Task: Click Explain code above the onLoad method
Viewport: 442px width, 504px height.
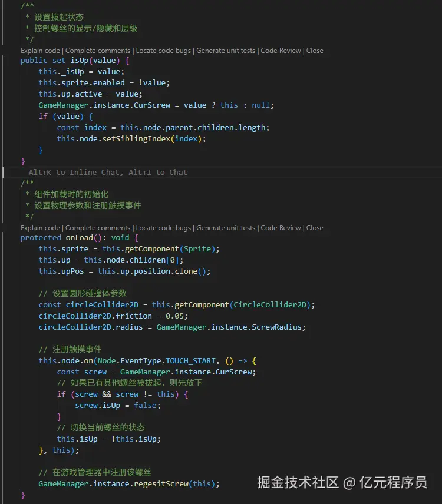Action: click(x=40, y=228)
